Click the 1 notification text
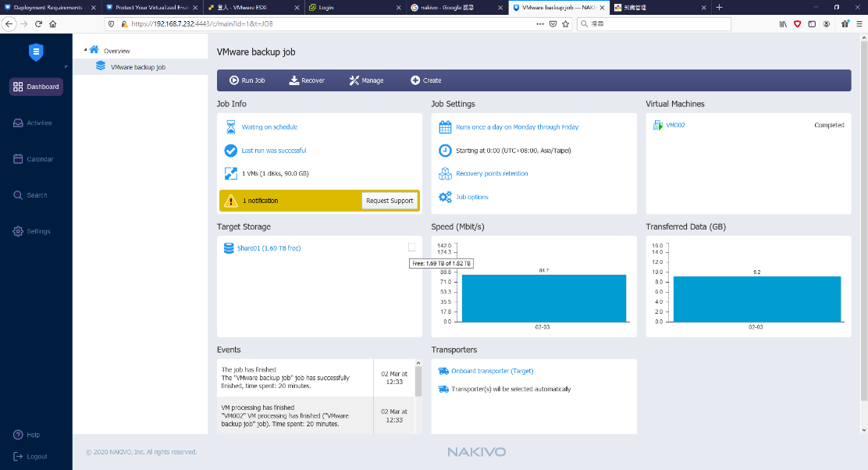868x470 pixels. 260,201
